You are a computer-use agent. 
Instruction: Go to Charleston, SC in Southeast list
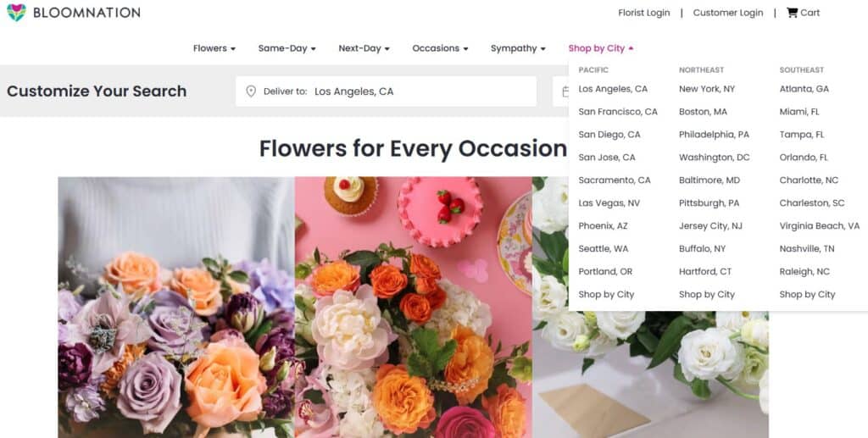812,203
